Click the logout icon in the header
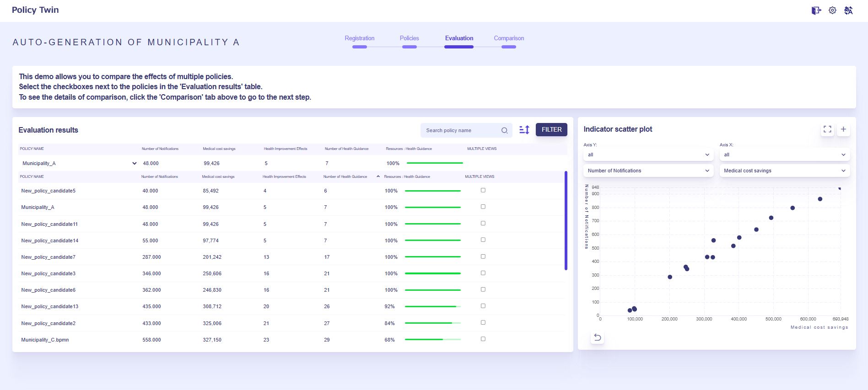Screen dimensions: 868x390 pos(816,10)
